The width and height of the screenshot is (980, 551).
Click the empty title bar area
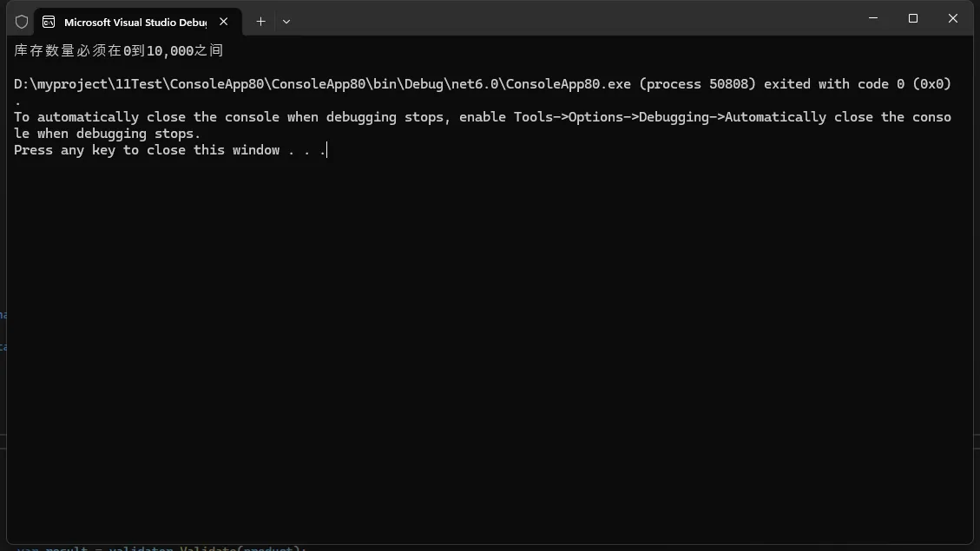[x=564, y=19]
